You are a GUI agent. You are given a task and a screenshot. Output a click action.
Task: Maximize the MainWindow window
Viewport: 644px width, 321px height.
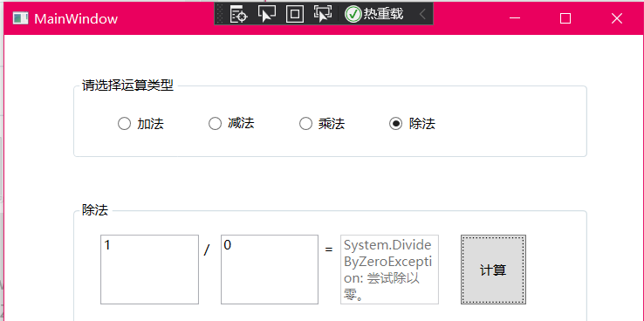tap(565, 18)
